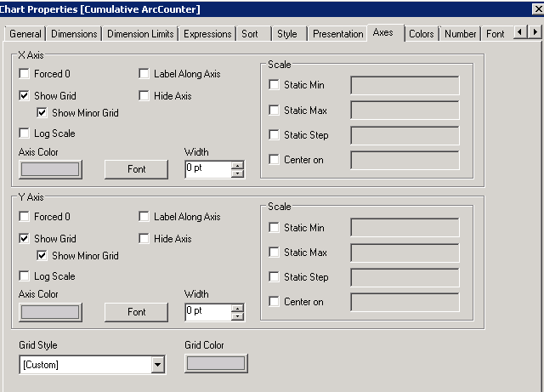Toggle Log Scale for X Axis

pos(24,134)
